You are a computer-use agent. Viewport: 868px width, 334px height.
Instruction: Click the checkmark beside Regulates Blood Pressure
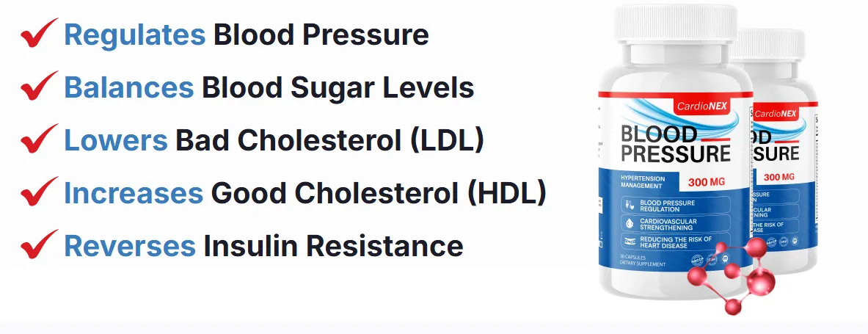point(40,34)
